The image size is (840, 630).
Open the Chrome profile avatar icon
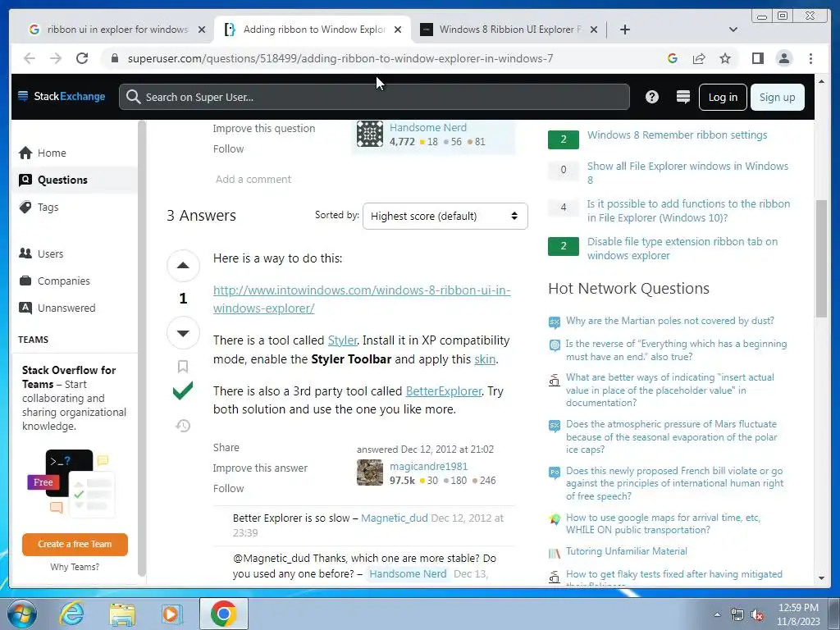click(783, 58)
